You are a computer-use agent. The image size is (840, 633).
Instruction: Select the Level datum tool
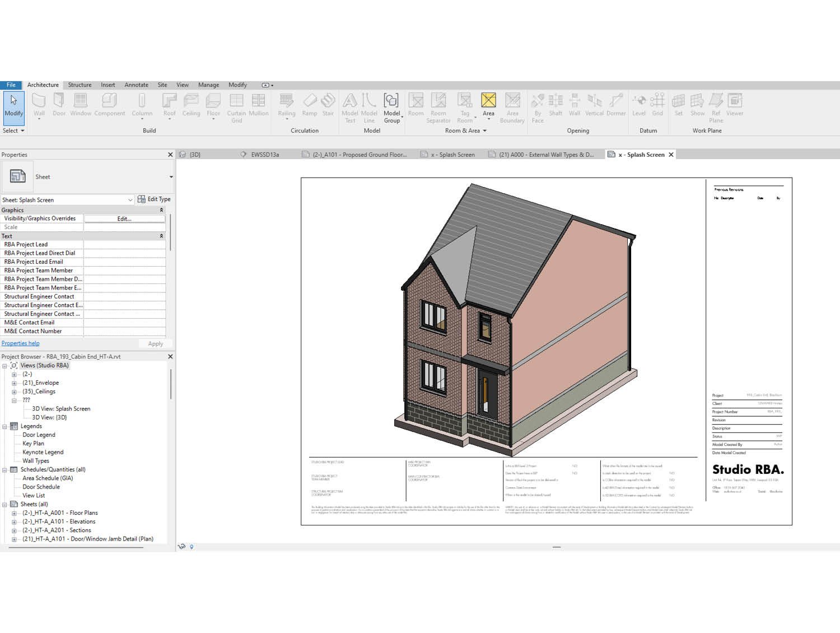[x=639, y=106]
